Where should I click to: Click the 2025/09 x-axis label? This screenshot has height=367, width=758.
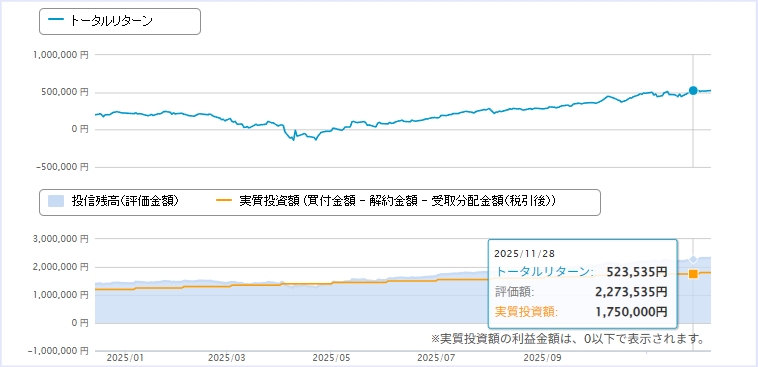542,359
